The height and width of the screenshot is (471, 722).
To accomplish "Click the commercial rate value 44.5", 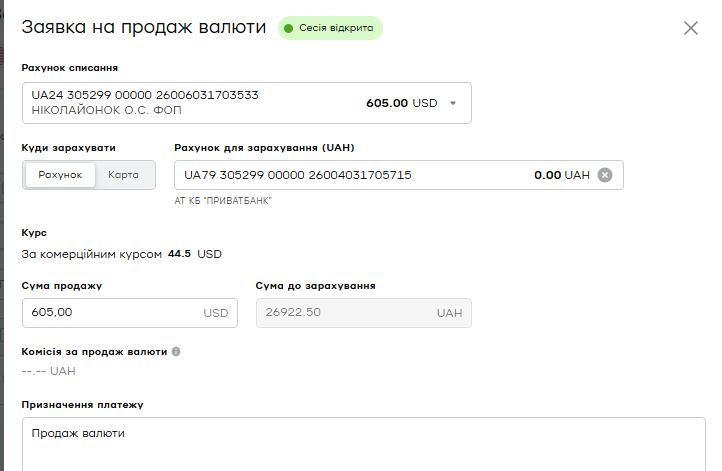I will tap(179, 254).
